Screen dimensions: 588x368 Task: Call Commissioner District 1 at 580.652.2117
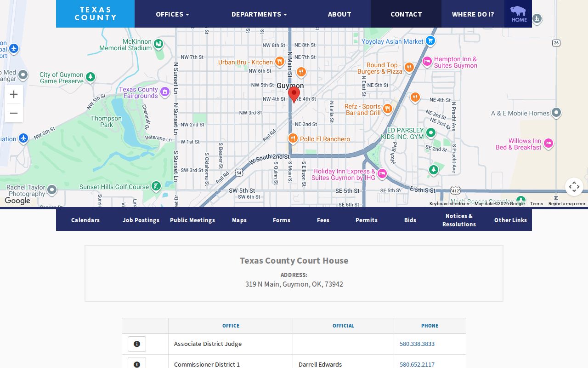pyautogui.click(x=417, y=364)
